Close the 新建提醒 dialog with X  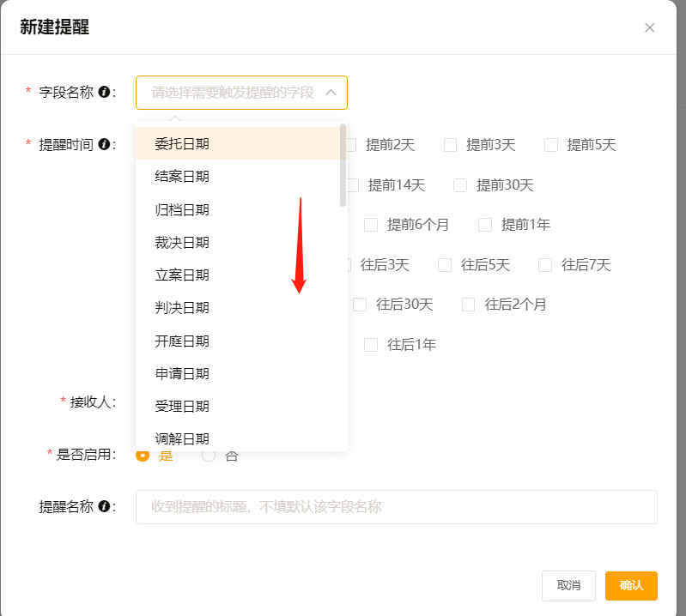point(649,27)
